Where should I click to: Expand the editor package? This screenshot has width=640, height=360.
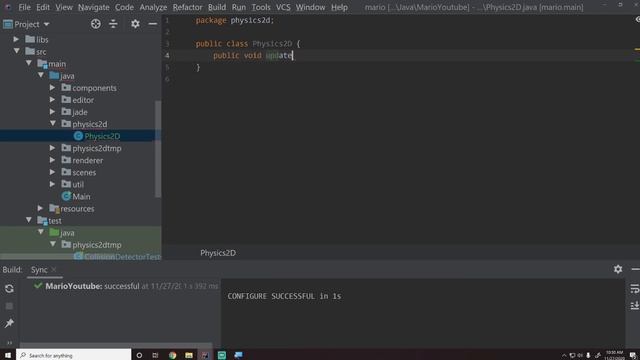53,100
